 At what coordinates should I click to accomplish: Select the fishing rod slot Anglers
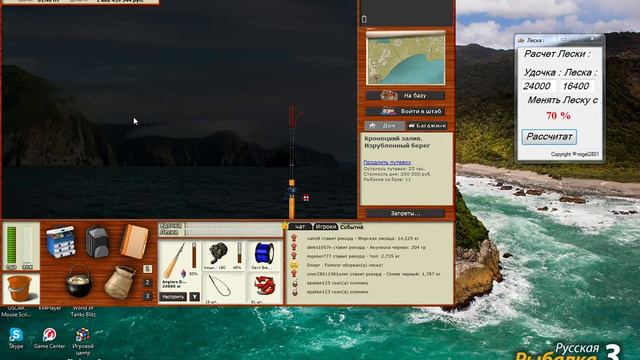point(180,265)
